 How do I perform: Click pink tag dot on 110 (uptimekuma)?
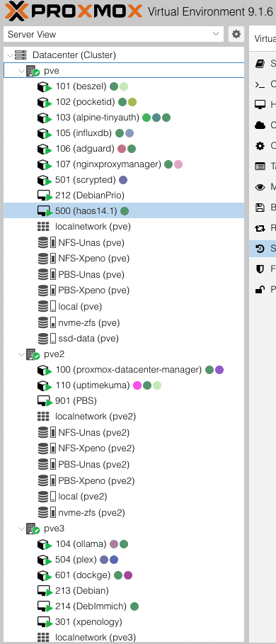click(x=137, y=385)
